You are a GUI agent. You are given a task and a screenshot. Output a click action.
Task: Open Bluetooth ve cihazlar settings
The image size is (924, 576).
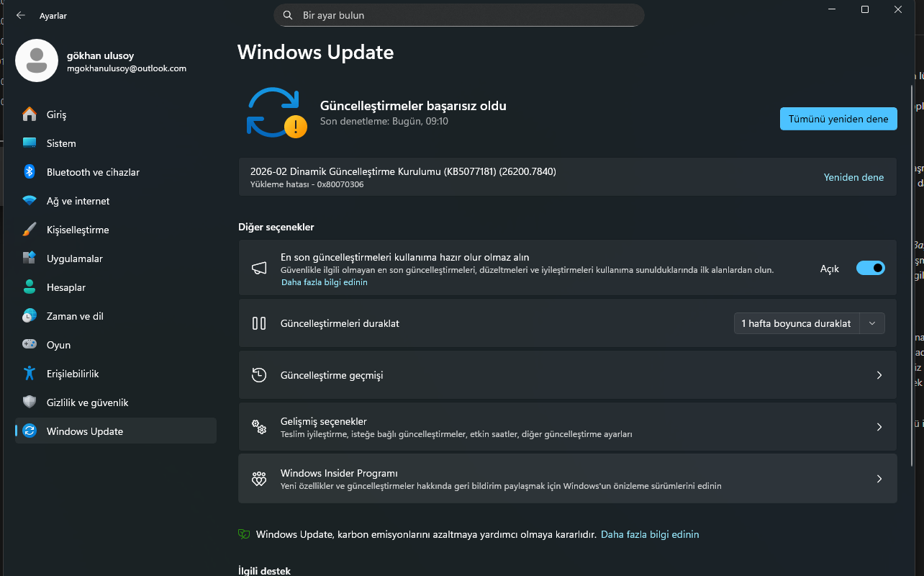click(116, 172)
